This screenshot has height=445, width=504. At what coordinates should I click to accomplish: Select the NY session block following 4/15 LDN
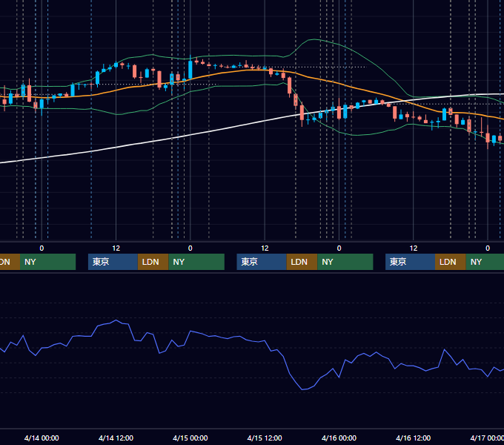[x=345, y=262]
